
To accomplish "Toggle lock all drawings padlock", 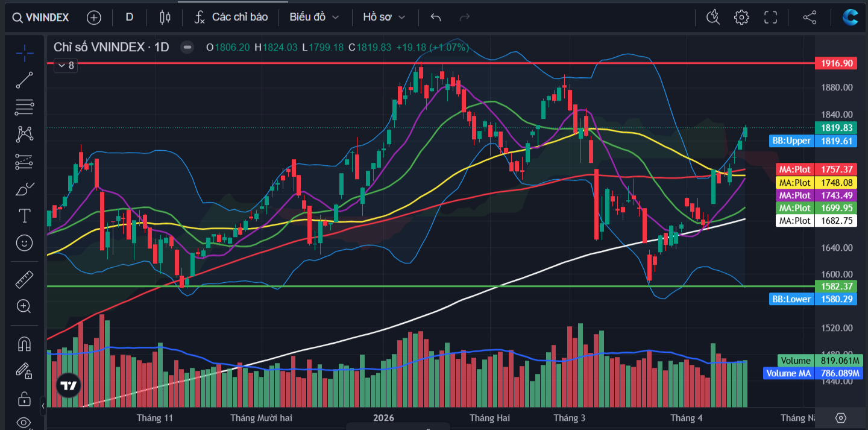I will [24, 399].
